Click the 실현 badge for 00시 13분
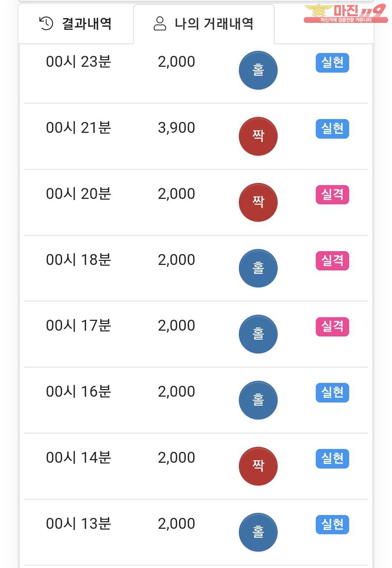 [x=332, y=524]
